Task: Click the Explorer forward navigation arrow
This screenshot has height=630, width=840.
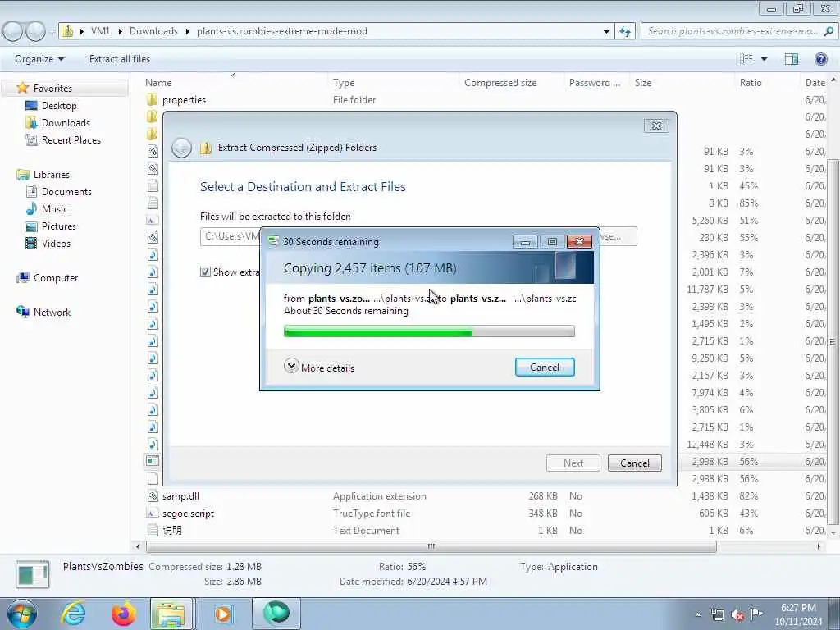Action: click(x=35, y=32)
